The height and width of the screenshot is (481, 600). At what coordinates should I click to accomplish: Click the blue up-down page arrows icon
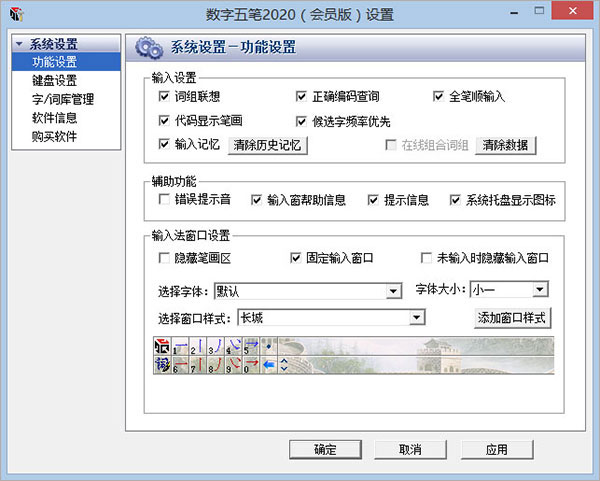coord(284,365)
